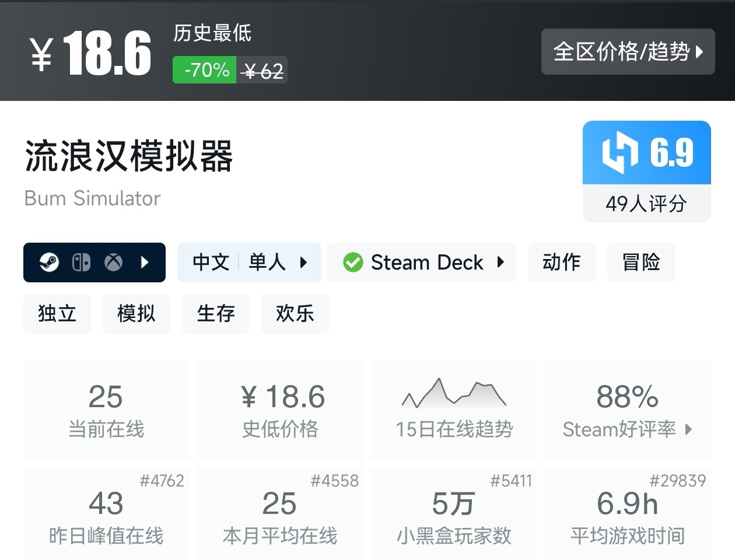Open the 88% Steam好评率 review rate

[x=628, y=410]
